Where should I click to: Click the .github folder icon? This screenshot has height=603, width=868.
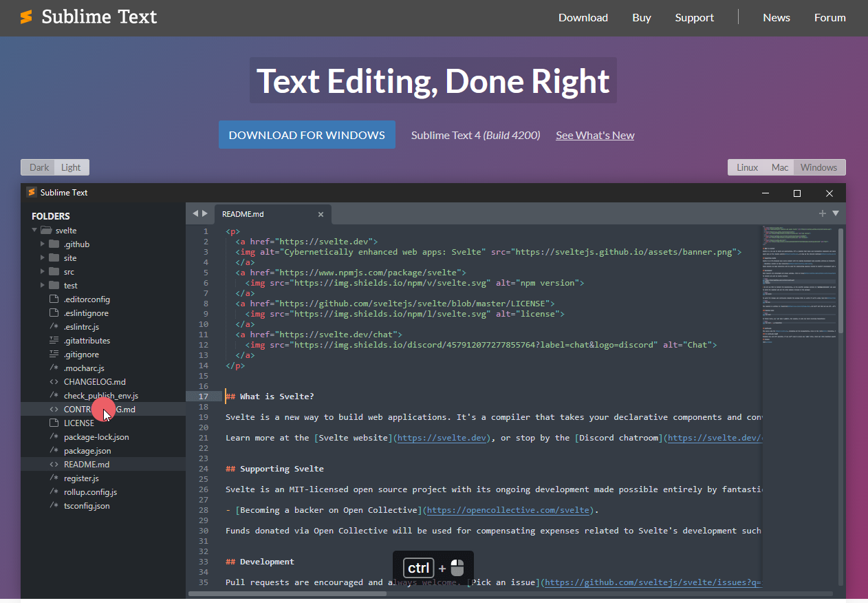click(x=54, y=244)
